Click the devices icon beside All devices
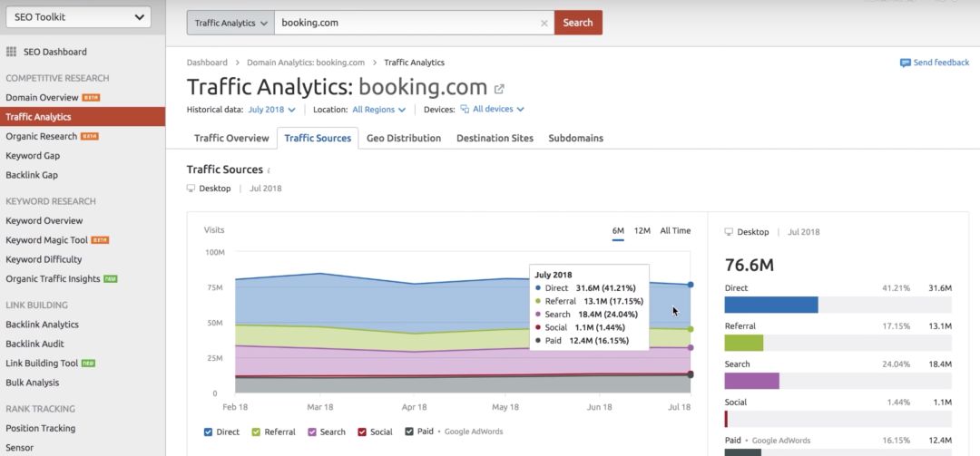This screenshot has height=456, width=980. pyautogui.click(x=465, y=109)
